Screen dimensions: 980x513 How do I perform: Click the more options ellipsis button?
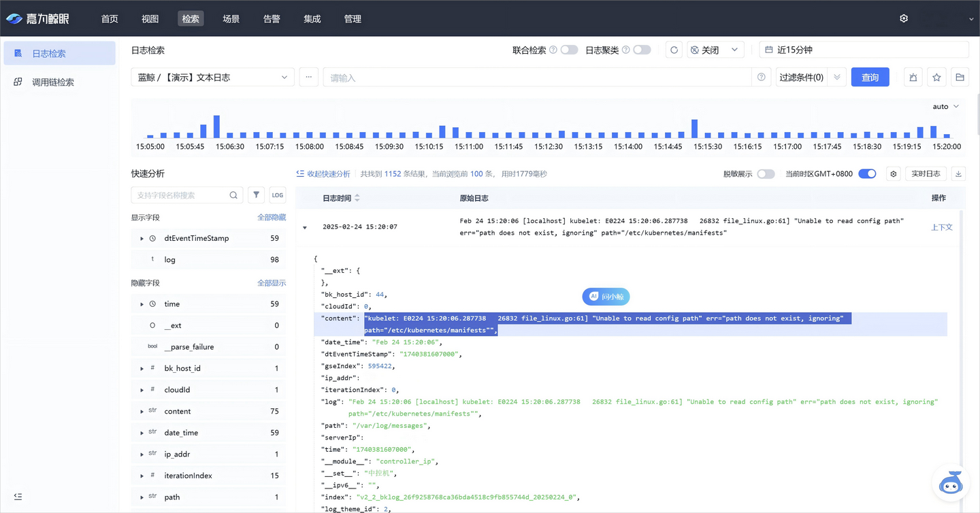click(309, 78)
